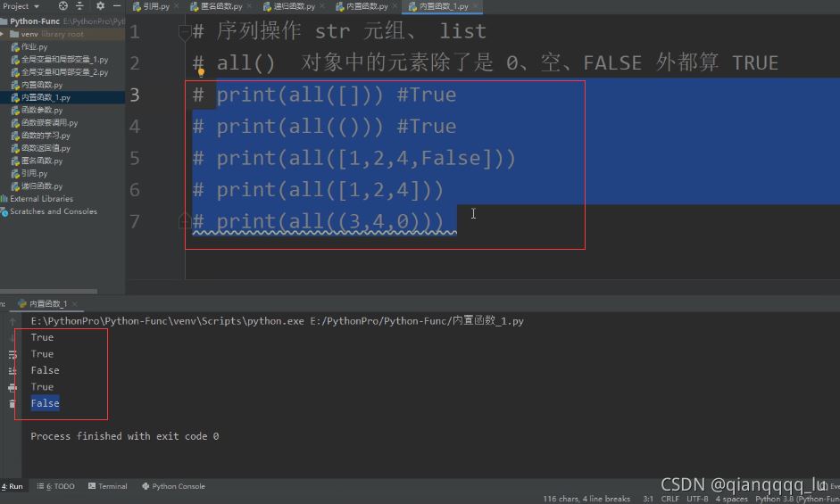Close the 内置函数.py editor tab
Image resolution: width=840 pixels, height=504 pixels.
[395, 6]
